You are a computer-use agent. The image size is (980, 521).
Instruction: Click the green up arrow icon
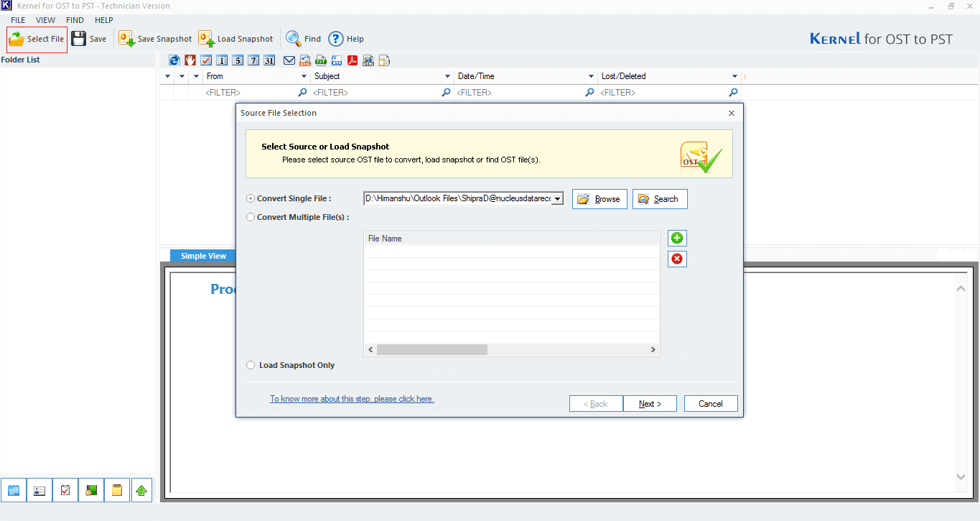[141, 490]
